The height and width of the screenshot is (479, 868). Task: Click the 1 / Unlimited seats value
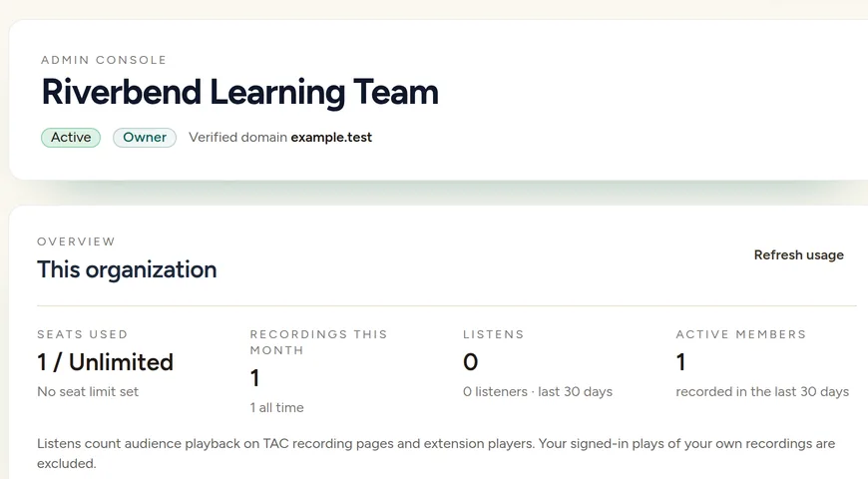(105, 362)
